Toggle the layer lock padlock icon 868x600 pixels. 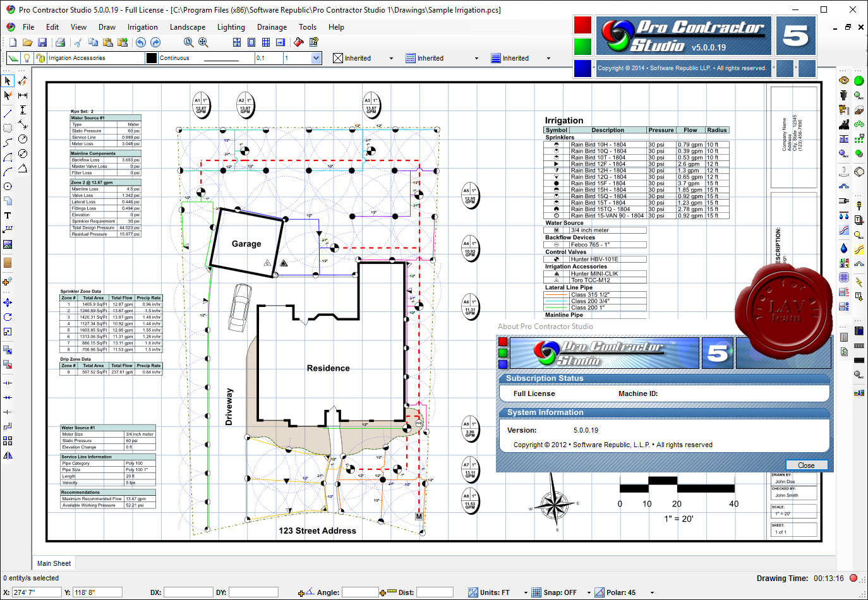(x=41, y=58)
